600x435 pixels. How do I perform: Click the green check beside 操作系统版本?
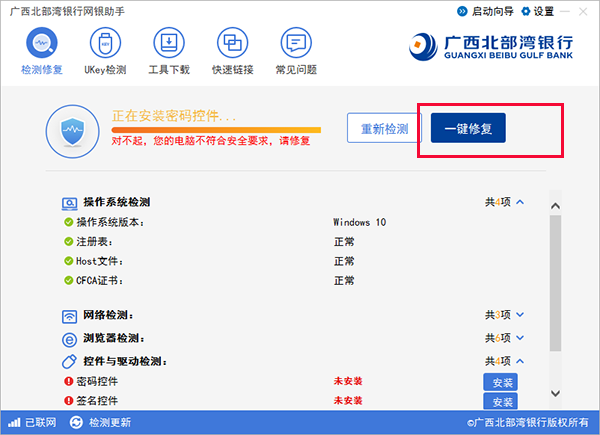[x=68, y=222]
